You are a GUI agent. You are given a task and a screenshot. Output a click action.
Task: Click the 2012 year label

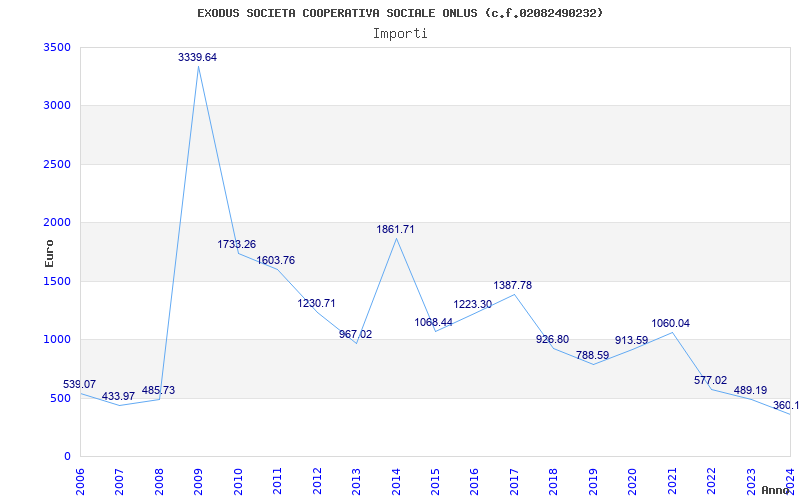point(317,482)
